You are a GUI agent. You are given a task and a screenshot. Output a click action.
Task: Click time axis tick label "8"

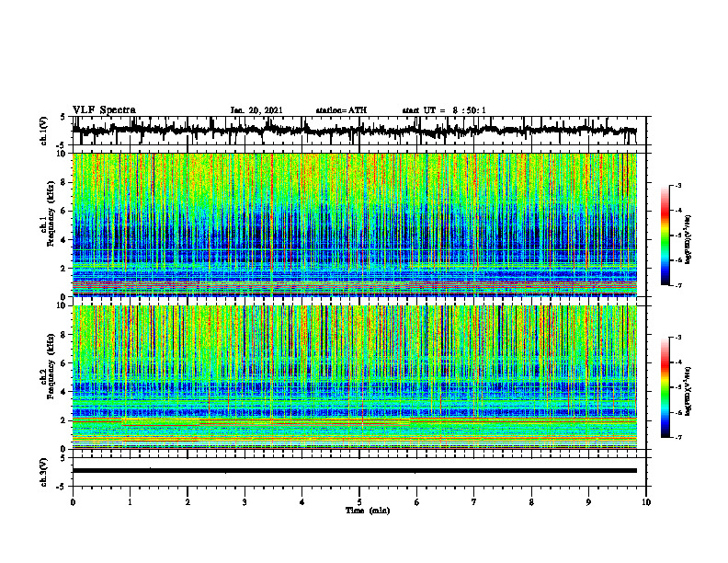pyautogui.click(x=531, y=502)
